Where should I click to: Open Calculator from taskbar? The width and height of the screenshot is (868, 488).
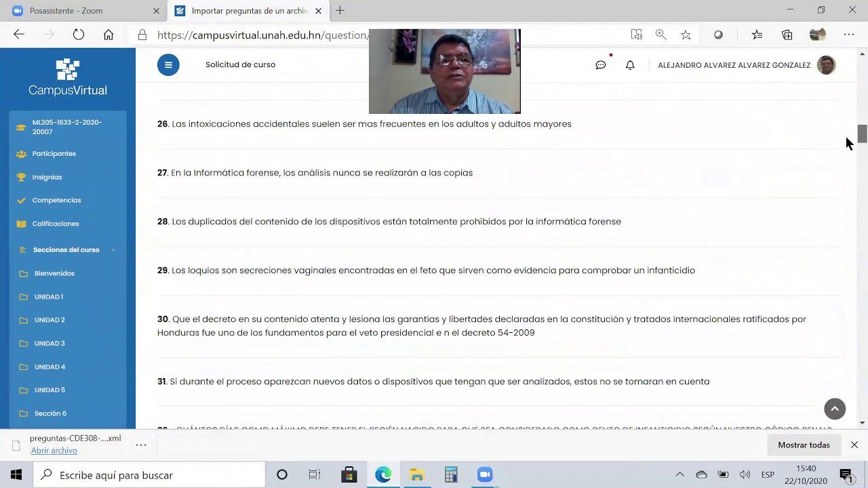[451, 474]
